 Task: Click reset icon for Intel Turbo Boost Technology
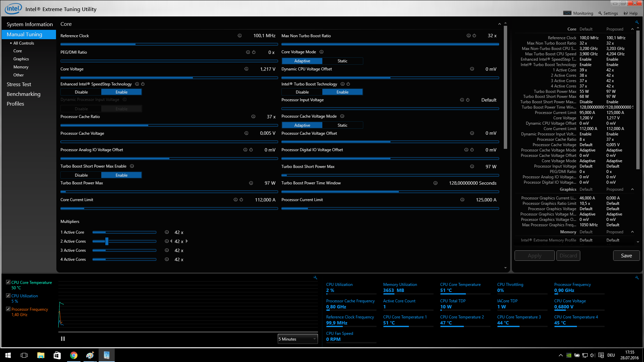click(348, 84)
